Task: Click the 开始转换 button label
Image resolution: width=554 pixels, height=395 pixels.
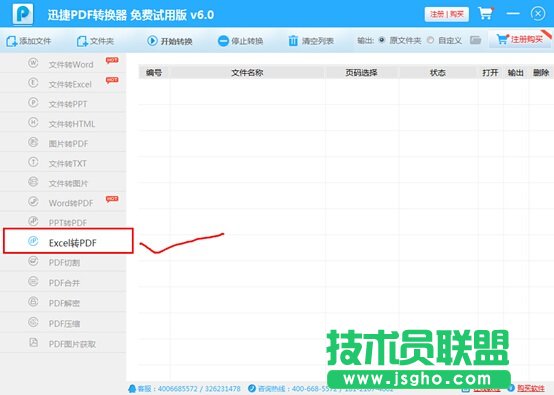Action: click(x=177, y=41)
